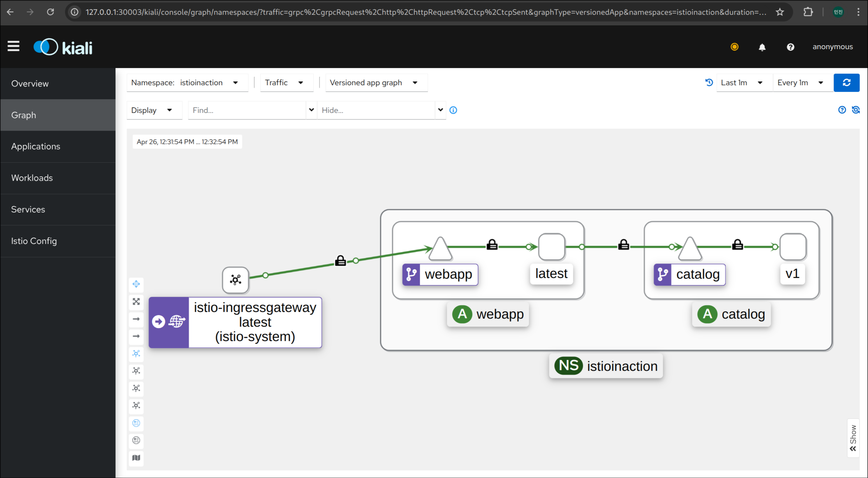Open the notifications bell
The height and width of the screenshot is (478, 868).
pos(762,47)
